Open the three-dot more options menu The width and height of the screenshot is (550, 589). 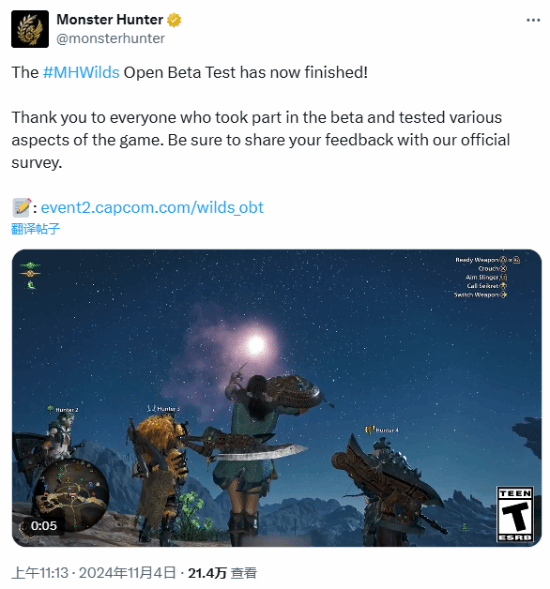pyautogui.click(x=533, y=20)
